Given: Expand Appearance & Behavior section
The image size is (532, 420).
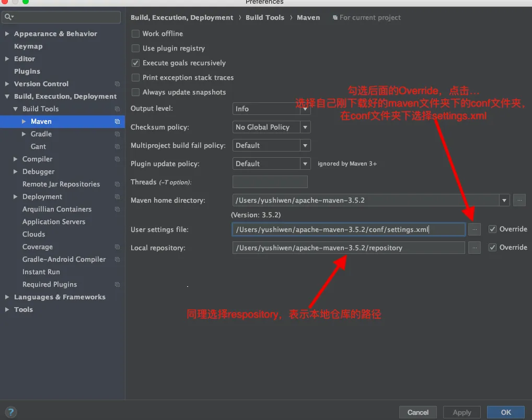Looking at the screenshot, I should tap(7, 33).
